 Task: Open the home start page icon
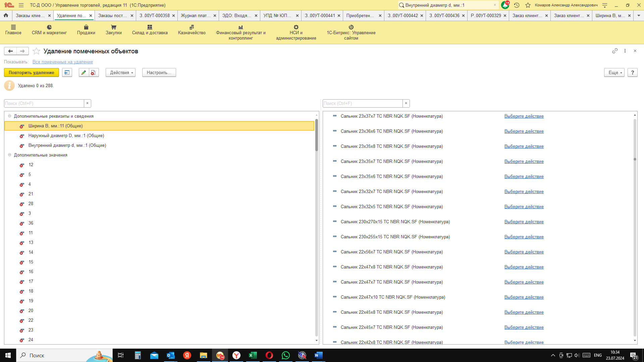(6, 15)
